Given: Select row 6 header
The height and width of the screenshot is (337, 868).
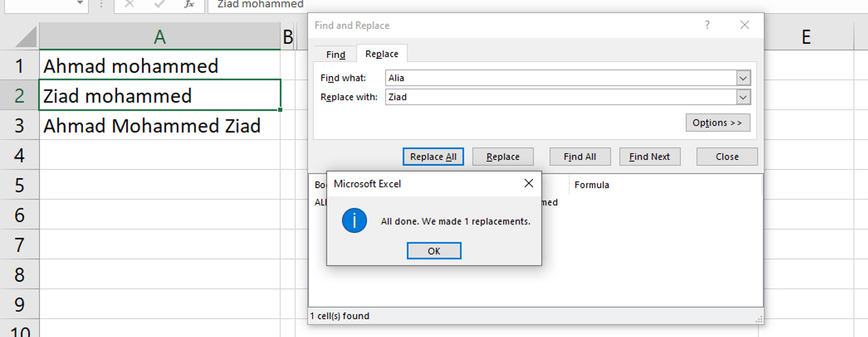Looking at the screenshot, I should 20,215.
